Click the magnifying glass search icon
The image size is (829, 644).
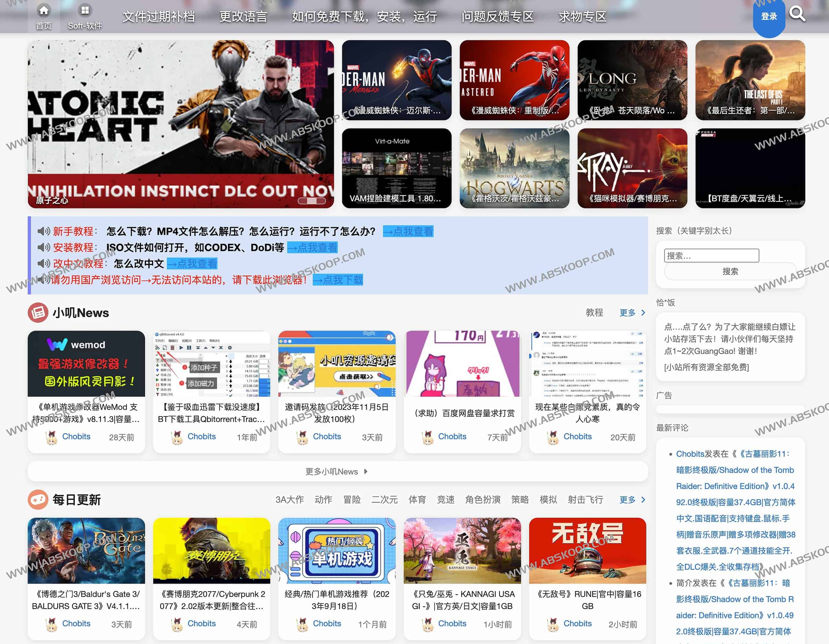tap(797, 14)
